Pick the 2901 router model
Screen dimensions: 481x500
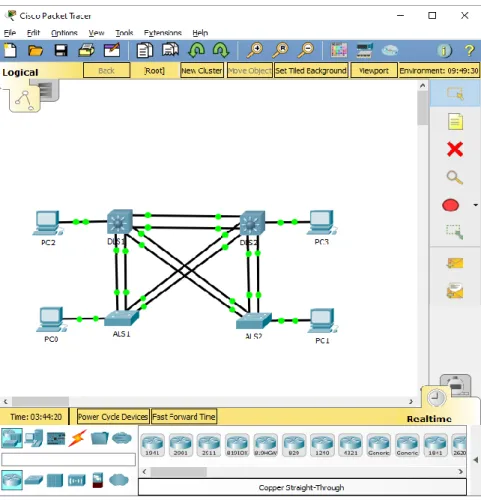point(181,445)
